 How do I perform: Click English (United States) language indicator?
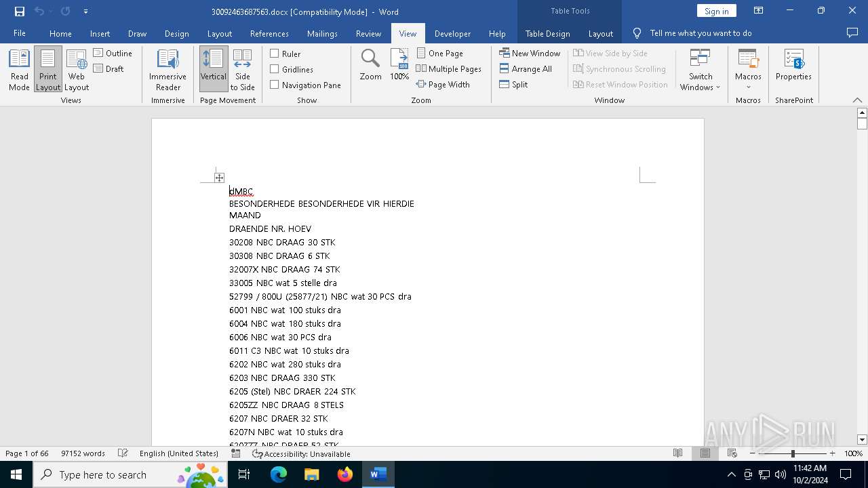[x=179, y=453]
